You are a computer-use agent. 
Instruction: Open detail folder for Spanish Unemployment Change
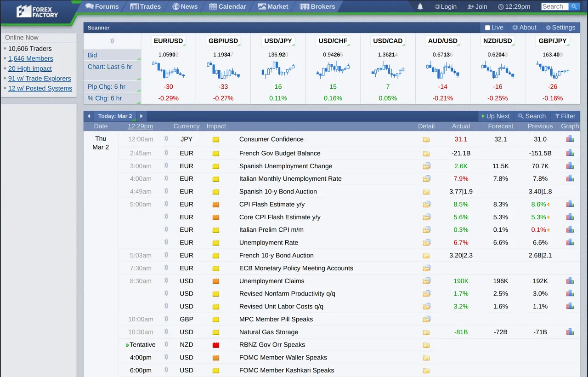426,166
